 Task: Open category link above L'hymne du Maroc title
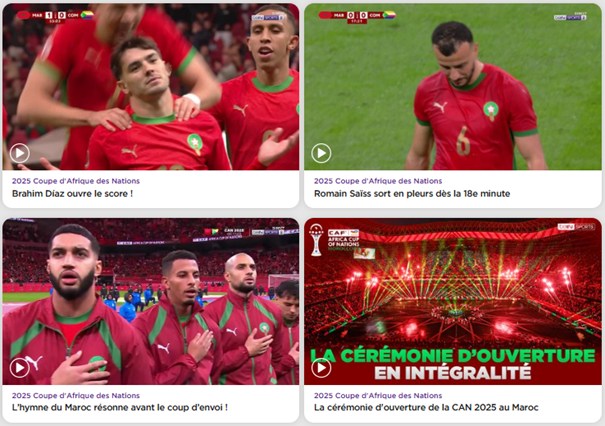coord(76,396)
